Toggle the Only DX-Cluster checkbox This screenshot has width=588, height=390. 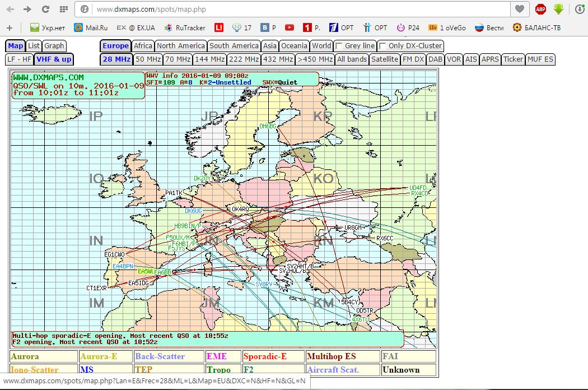click(x=382, y=46)
